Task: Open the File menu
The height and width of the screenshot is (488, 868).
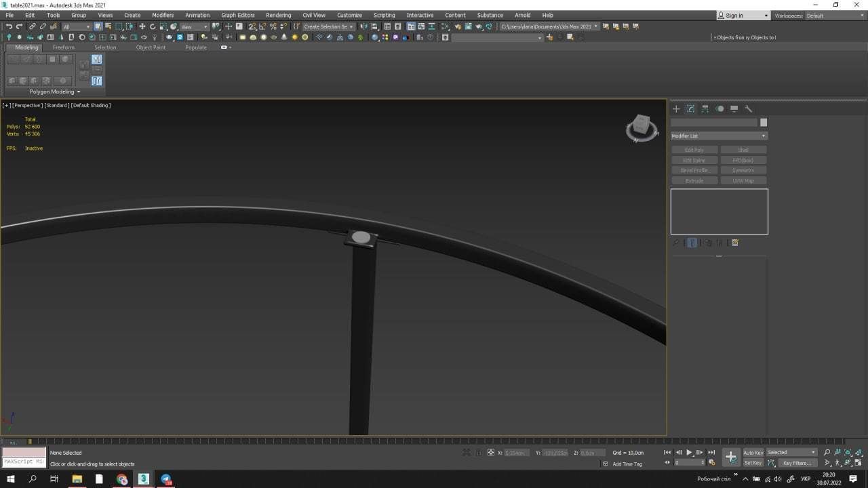Action: 9,15
